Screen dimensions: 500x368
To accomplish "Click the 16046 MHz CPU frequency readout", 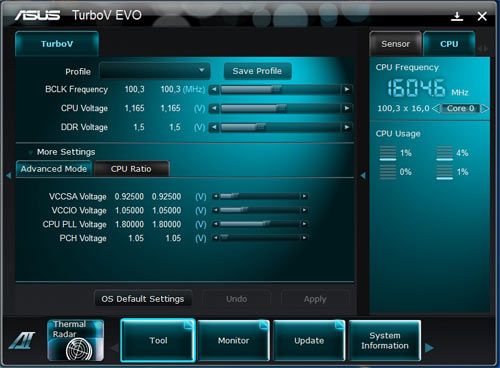I will click(x=427, y=88).
